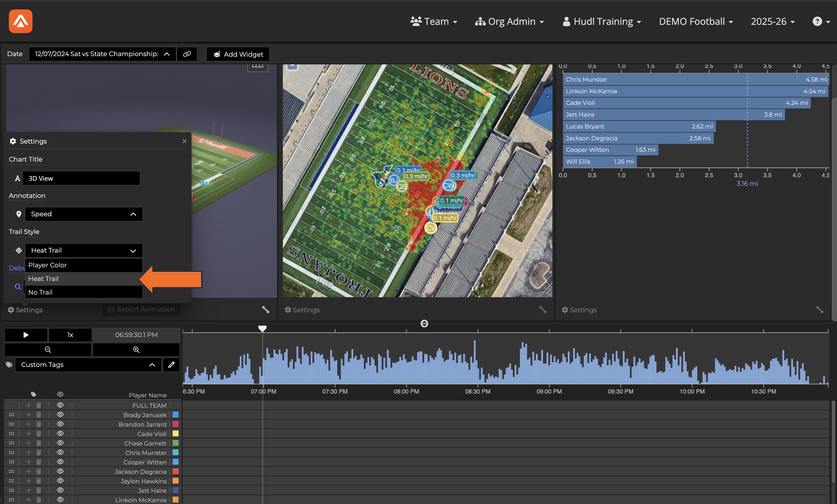Open the Org Admin dropdown
Image resolution: width=837 pixels, height=504 pixels.
[x=510, y=21]
